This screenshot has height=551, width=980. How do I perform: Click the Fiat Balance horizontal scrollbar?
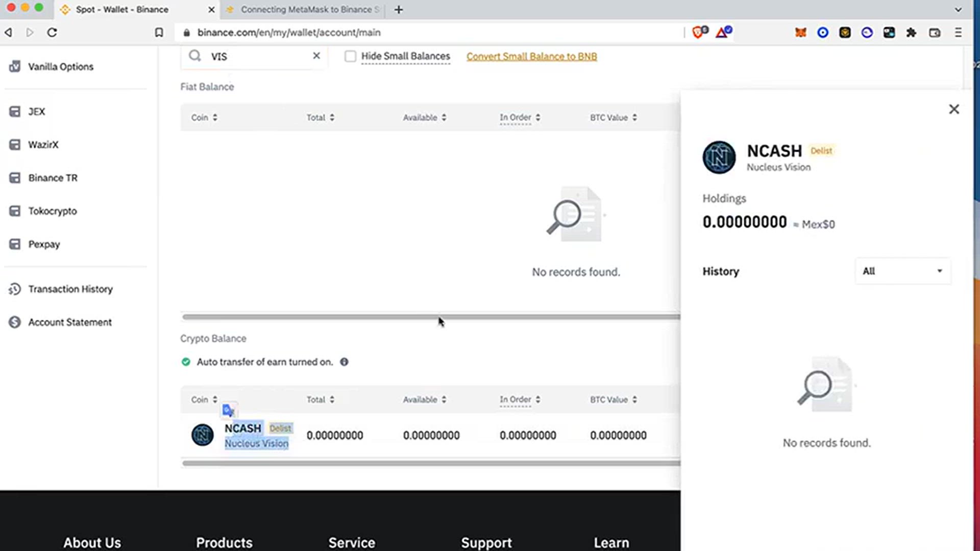pos(431,317)
